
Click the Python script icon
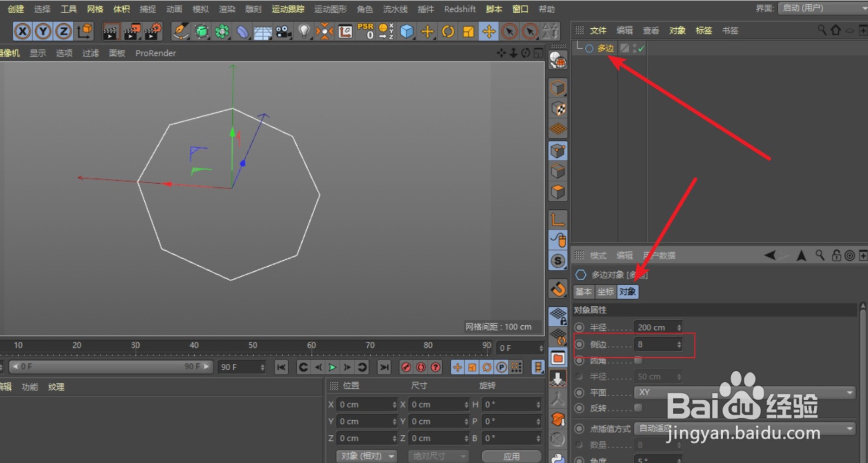558,458
